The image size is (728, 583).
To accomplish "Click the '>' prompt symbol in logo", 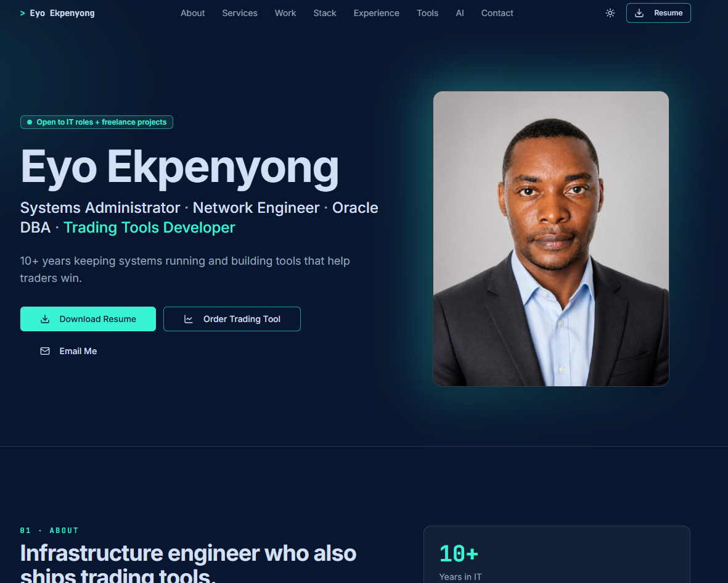I will tap(22, 14).
